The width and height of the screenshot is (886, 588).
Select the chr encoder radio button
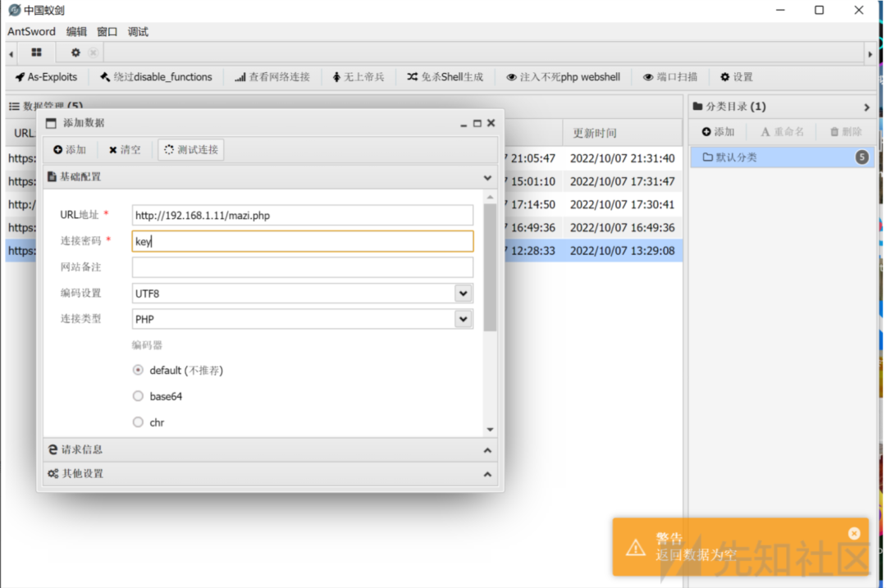(138, 422)
